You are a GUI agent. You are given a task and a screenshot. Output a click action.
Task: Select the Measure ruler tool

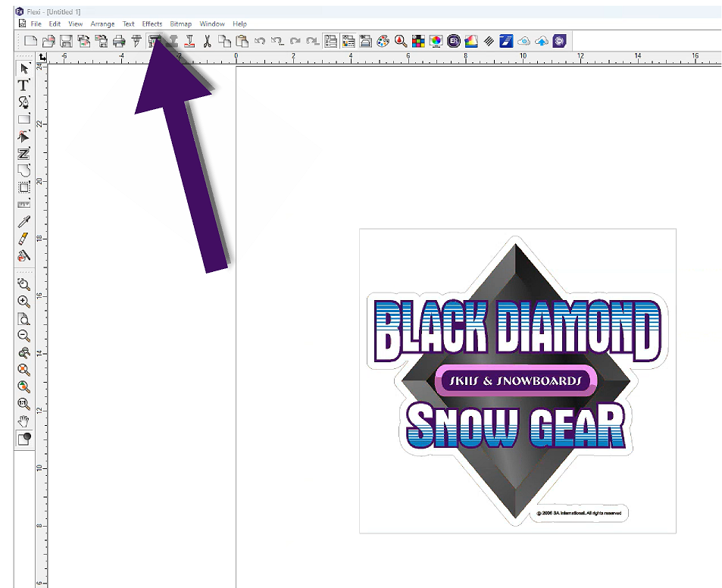[x=23, y=204]
